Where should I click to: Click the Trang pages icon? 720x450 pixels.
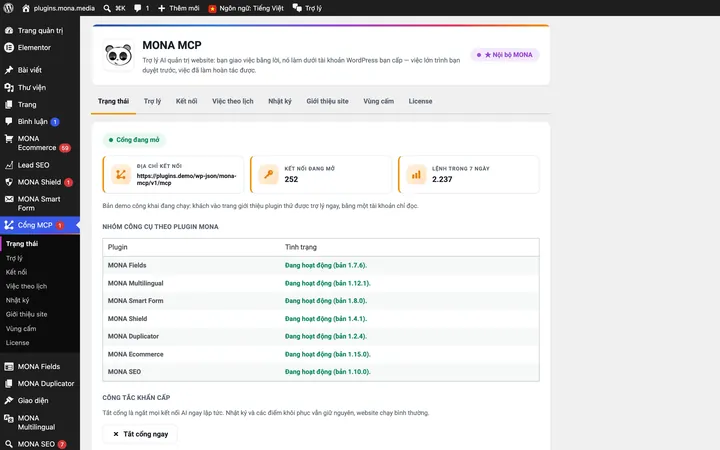[9, 104]
